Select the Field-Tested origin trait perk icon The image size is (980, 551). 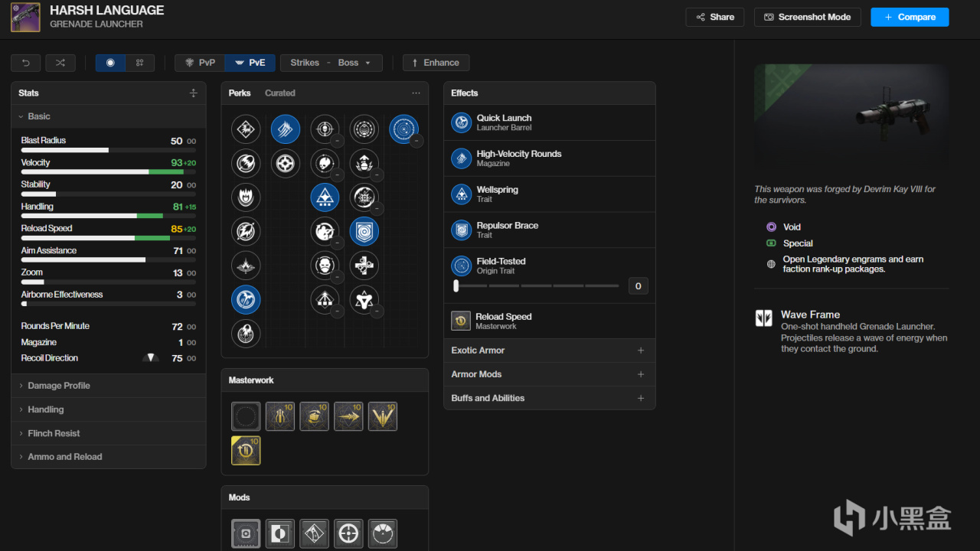click(403, 129)
